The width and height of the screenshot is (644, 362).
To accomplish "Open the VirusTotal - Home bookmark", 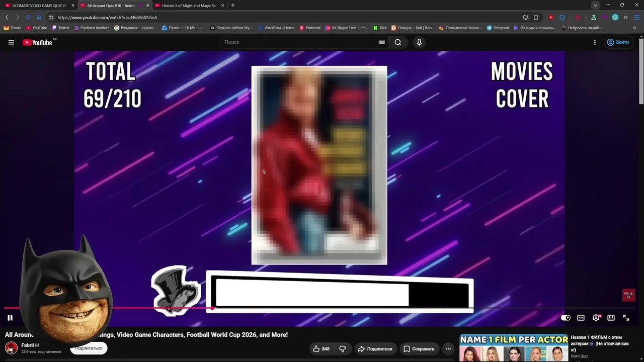I will click(276, 28).
